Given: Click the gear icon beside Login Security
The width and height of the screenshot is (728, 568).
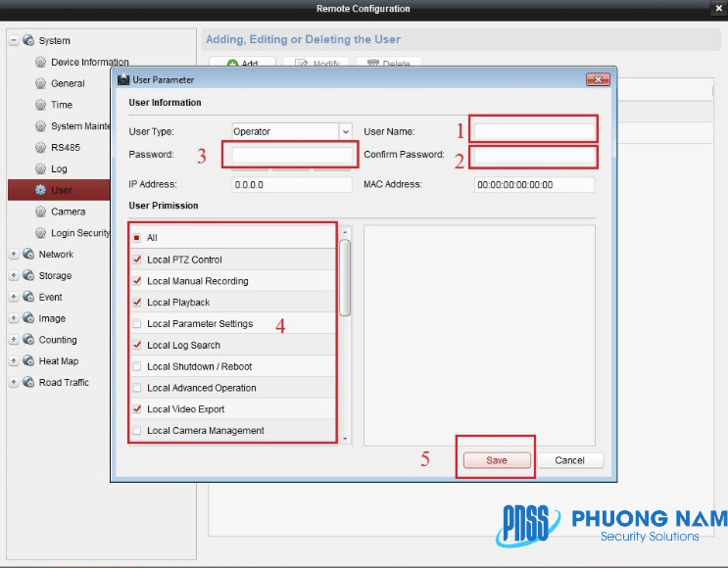Looking at the screenshot, I should tap(40, 233).
